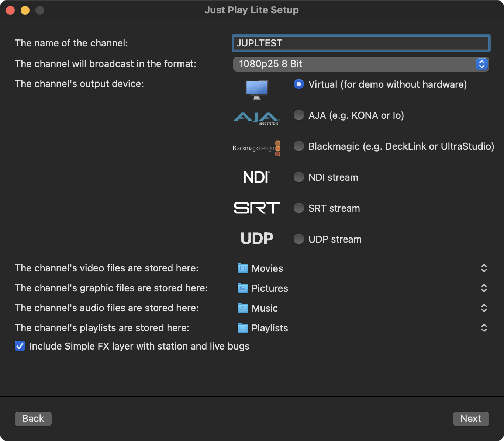Click the NDI logo icon

[x=257, y=177]
